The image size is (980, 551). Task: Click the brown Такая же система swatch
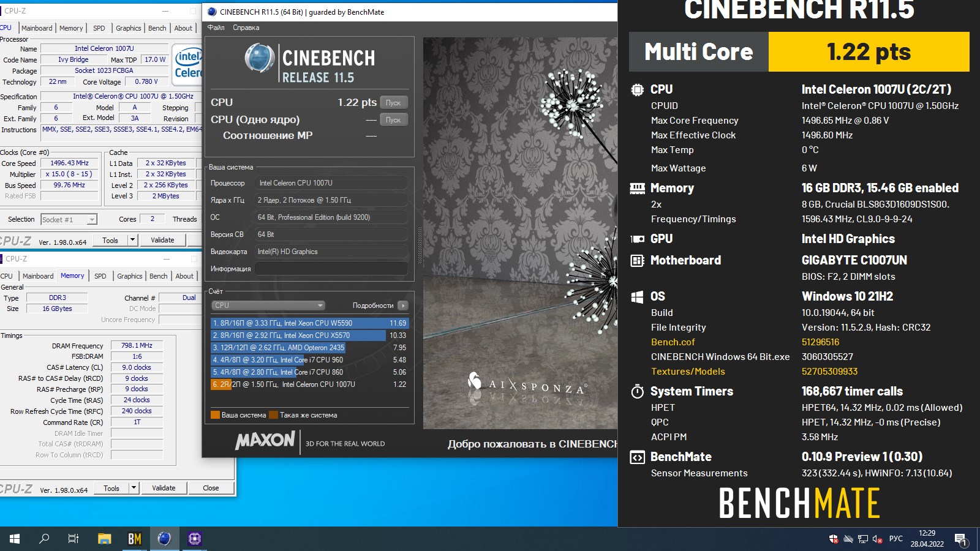click(x=273, y=414)
